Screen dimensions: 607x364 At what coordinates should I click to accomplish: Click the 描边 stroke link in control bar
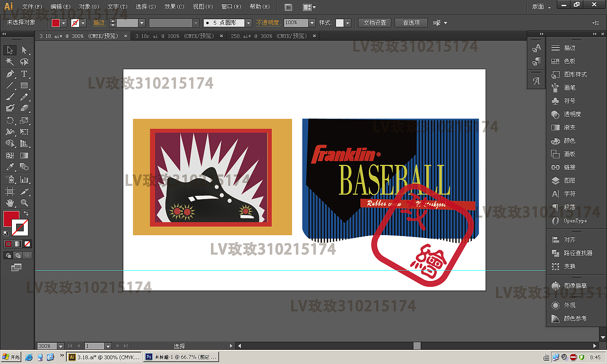pos(99,23)
